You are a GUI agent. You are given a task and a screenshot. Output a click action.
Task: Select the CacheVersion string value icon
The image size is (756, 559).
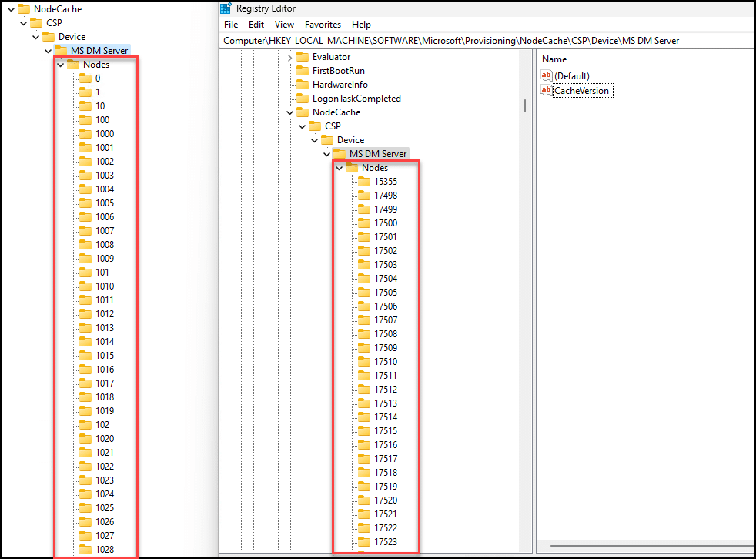coord(547,90)
